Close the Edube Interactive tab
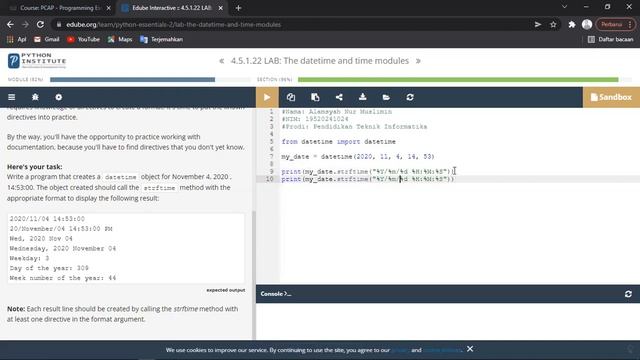640x360 pixels. (220, 8)
